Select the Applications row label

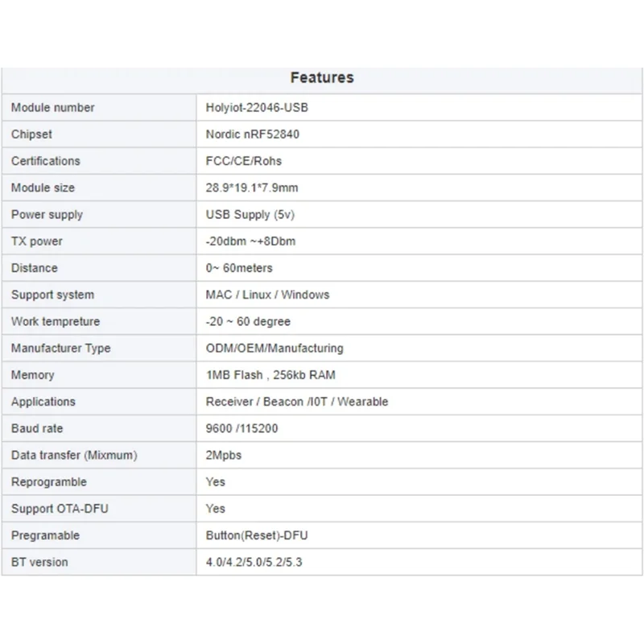coord(43,402)
